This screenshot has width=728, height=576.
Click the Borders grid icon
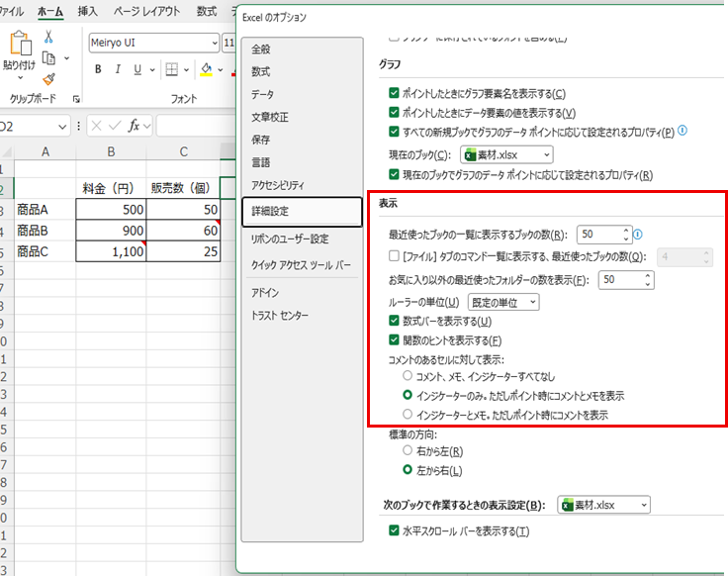[171, 69]
